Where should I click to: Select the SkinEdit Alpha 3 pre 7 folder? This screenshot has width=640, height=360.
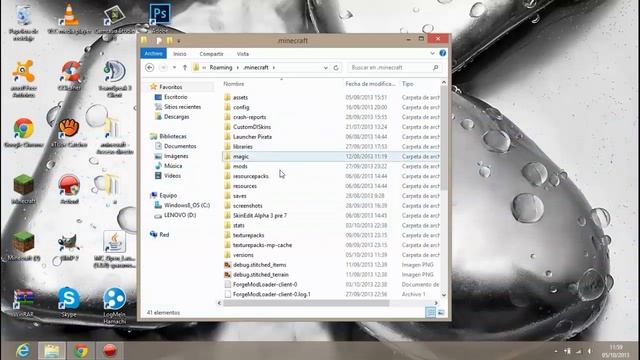pyautogui.click(x=260, y=216)
